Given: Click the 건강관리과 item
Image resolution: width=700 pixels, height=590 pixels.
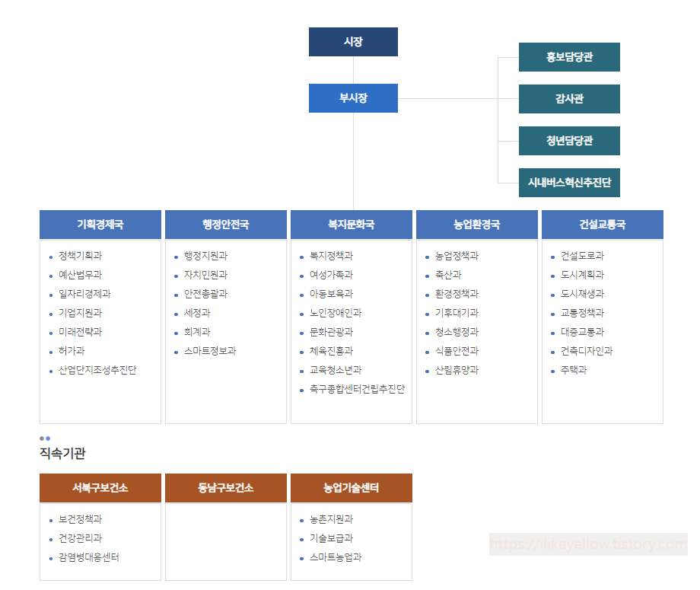Looking at the screenshot, I should 81,538.
